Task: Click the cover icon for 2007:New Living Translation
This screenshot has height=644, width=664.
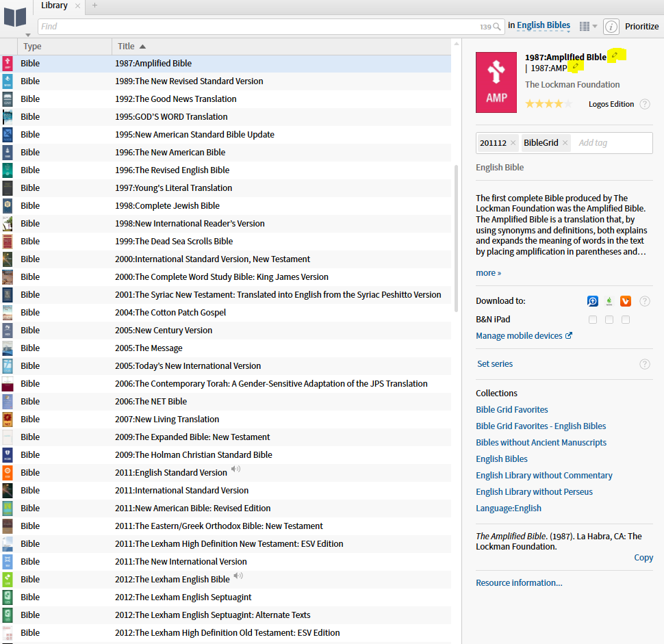Action: pyautogui.click(x=8, y=419)
